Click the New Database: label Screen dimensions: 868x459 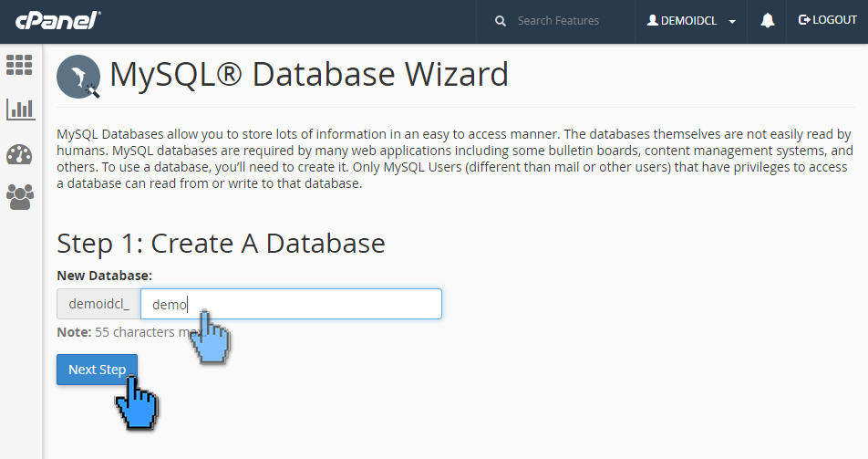(x=105, y=276)
